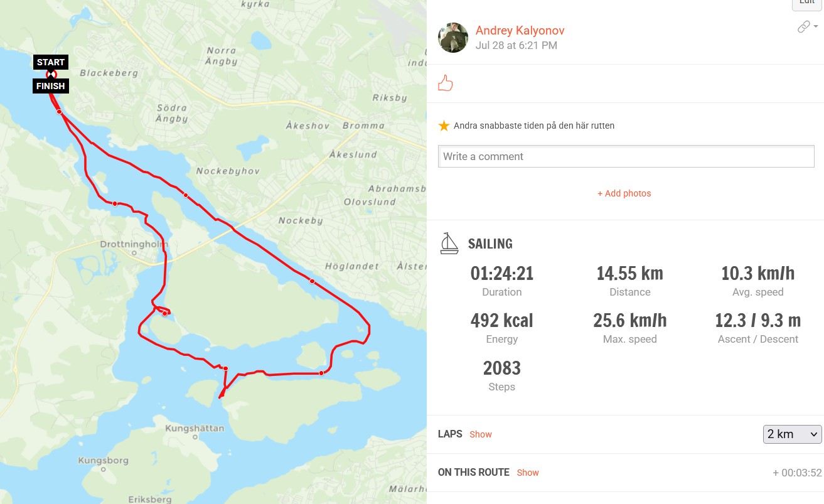Click the Edit button
The height and width of the screenshot is (504, 824).
806,3
